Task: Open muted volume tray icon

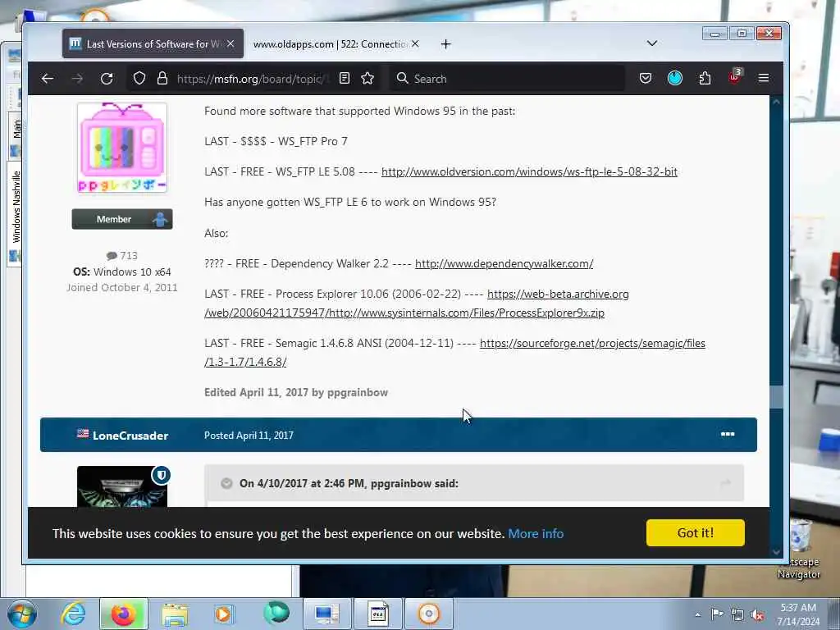Action: click(757, 614)
